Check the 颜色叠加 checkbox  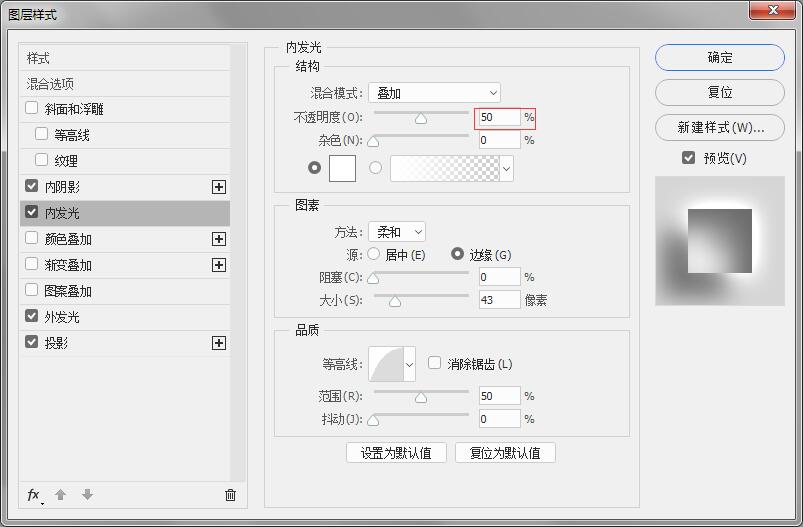[32, 238]
